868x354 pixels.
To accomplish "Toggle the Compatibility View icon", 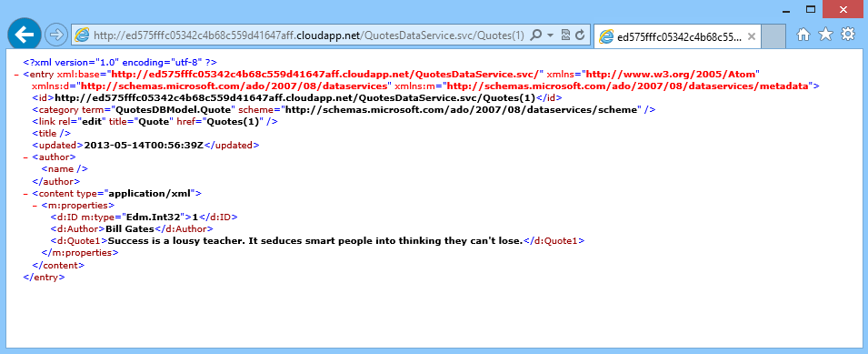I will point(565,35).
